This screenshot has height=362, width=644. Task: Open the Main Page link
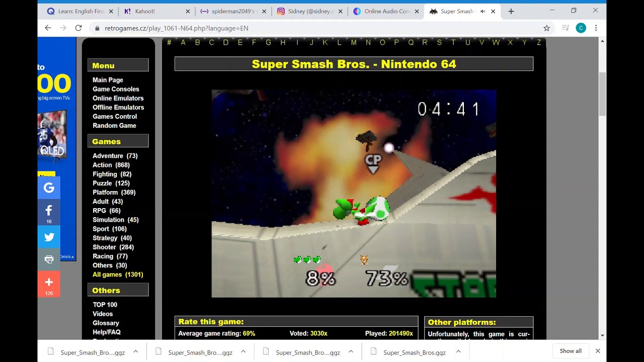coord(108,80)
